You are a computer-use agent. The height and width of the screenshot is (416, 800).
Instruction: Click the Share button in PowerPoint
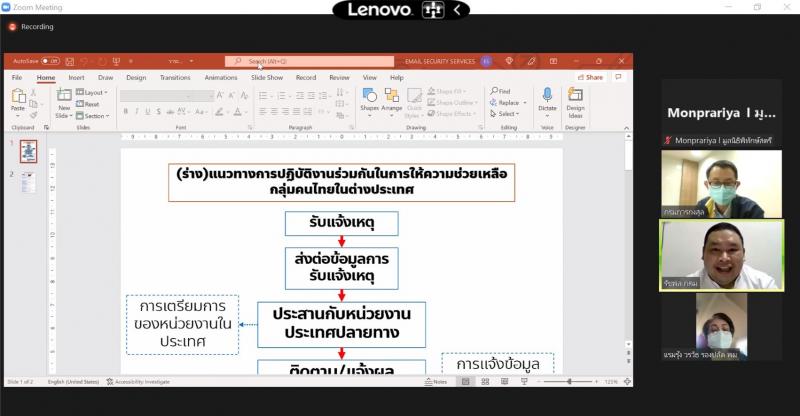coord(590,78)
